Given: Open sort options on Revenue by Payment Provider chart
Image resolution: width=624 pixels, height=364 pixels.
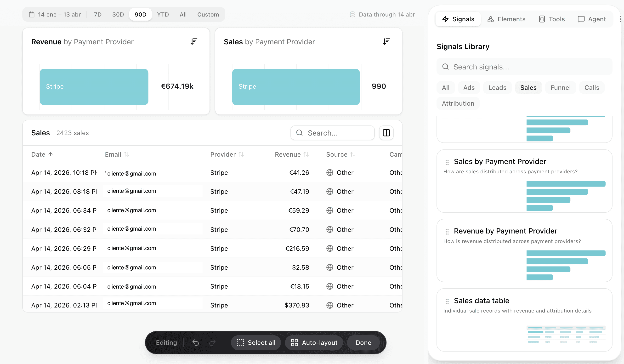Looking at the screenshot, I should point(194,41).
